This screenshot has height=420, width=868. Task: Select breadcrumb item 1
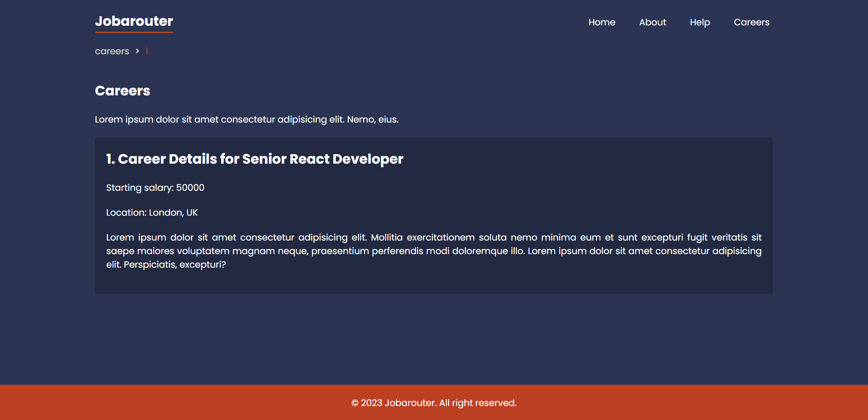tap(146, 51)
